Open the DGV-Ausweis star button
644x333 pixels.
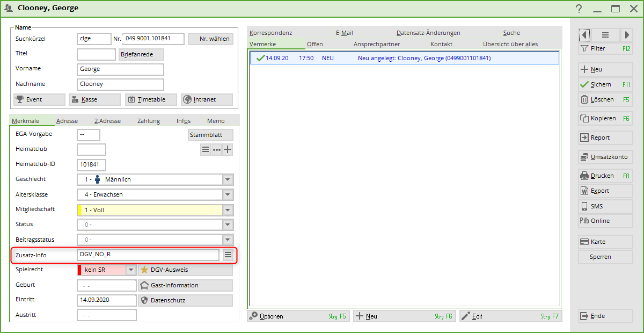185,270
